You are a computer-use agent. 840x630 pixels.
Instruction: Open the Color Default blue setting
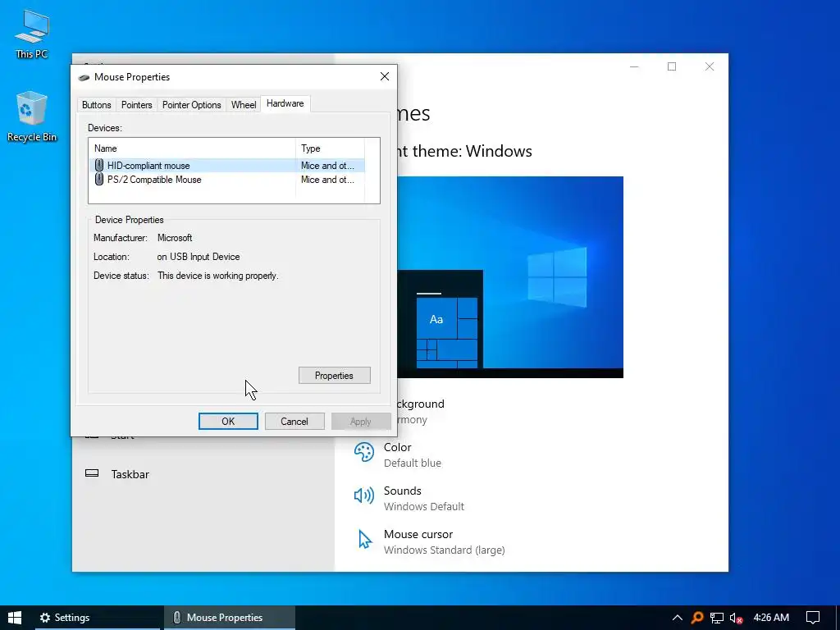(413, 454)
